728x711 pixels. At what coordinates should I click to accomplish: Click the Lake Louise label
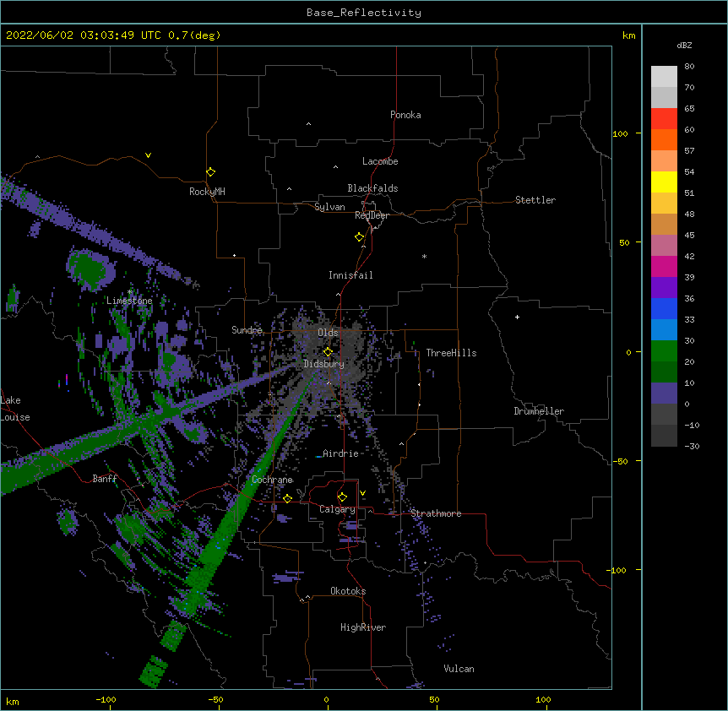click(15, 409)
